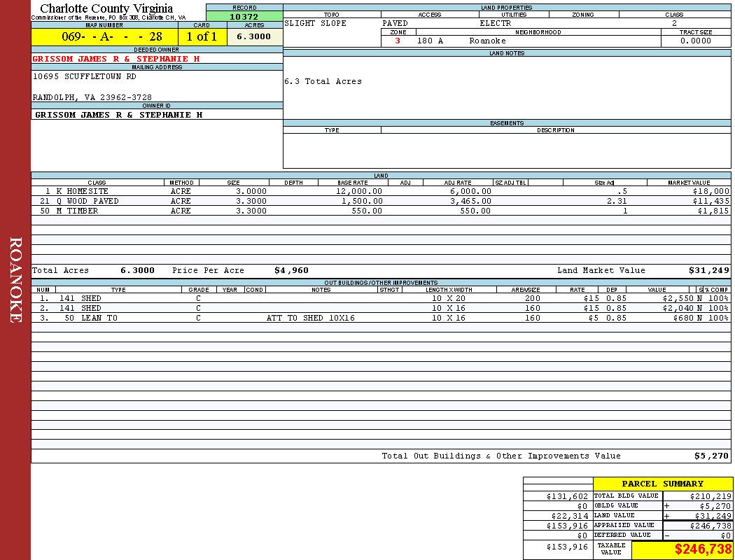Click the acres value 6.3000 in header
The width and height of the screenshot is (735, 560).
click(x=253, y=37)
